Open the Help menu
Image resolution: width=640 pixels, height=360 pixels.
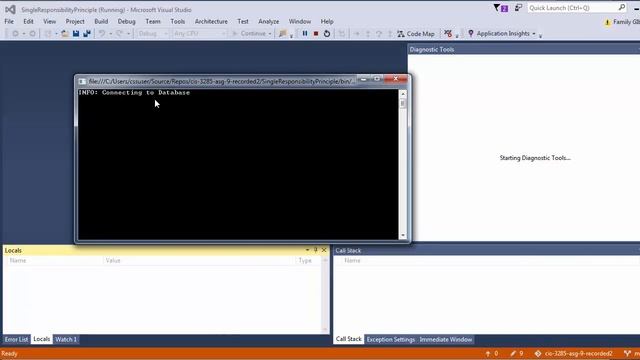pyautogui.click(x=327, y=21)
